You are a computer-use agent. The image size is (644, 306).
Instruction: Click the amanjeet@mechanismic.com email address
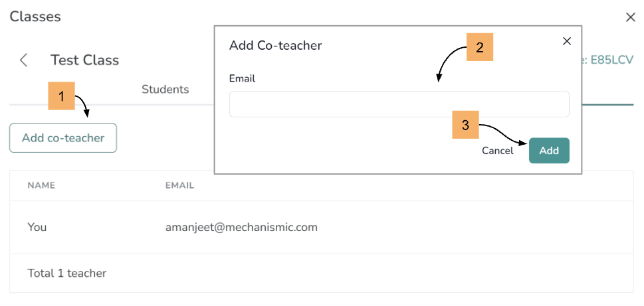click(241, 227)
